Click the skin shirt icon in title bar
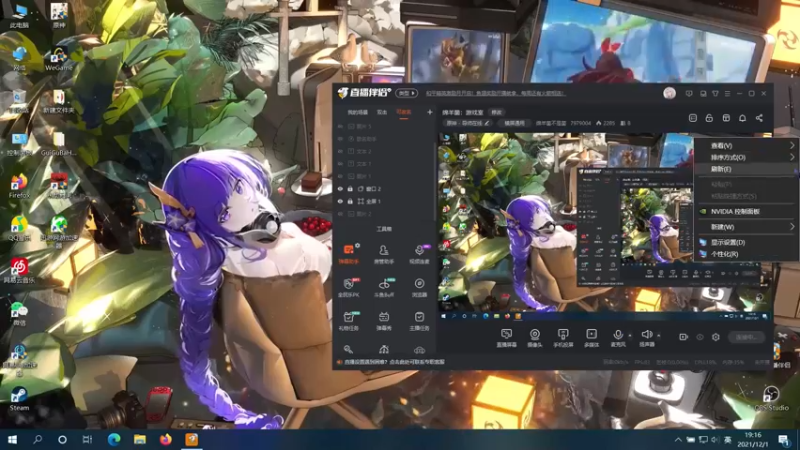800x450 pixels. tap(715, 93)
